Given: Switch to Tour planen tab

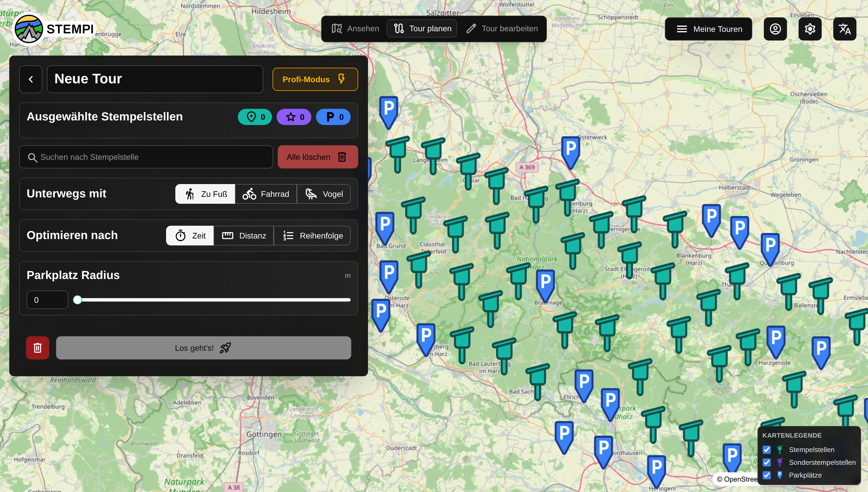Looking at the screenshot, I should pyautogui.click(x=422, y=28).
